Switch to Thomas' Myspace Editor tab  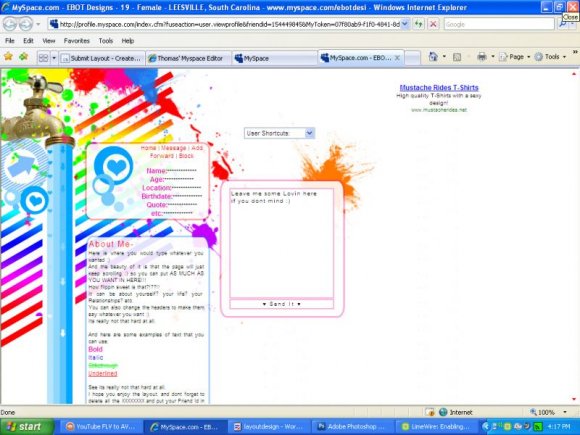(x=188, y=58)
